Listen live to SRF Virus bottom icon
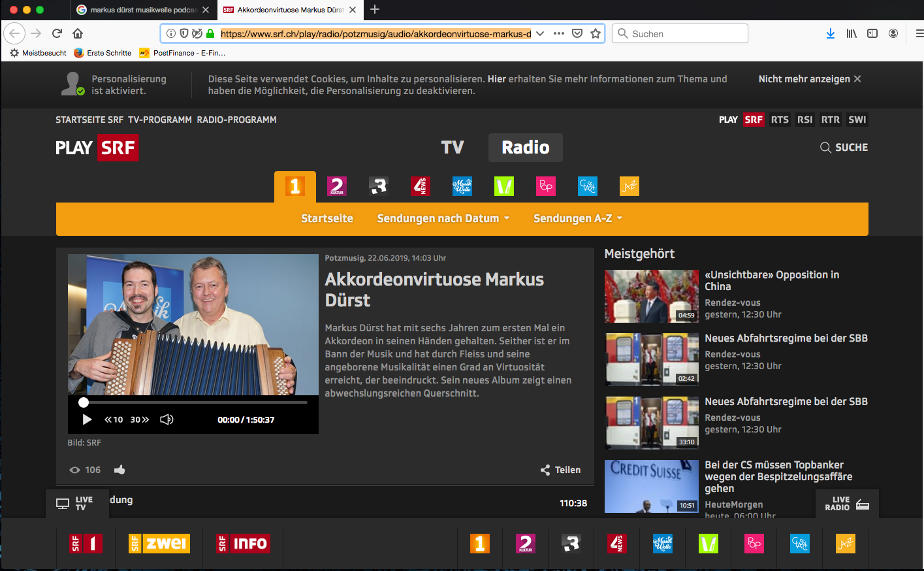This screenshot has width=924, height=571. click(x=709, y=544)
